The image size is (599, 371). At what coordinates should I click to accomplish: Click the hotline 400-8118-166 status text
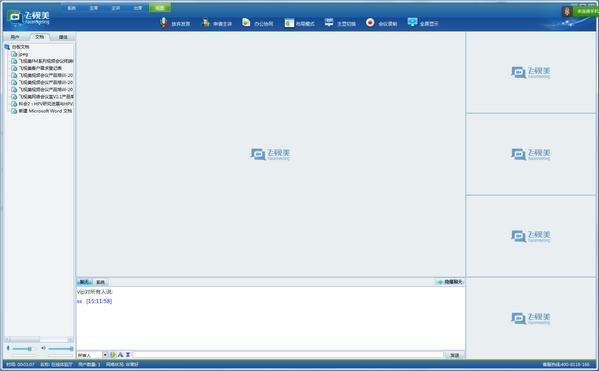pos(566,365)
